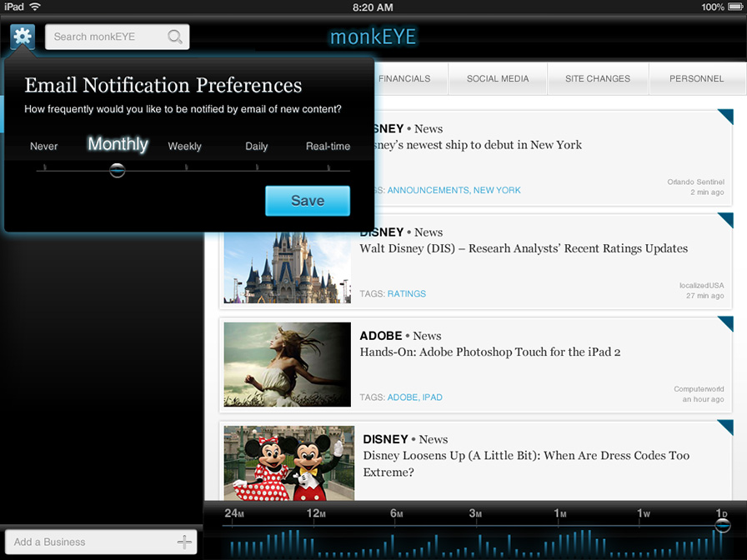The height and width of the screenshot is (560, 747).
Task: Choose Real-time notification frequency
Action: [328, 147]
